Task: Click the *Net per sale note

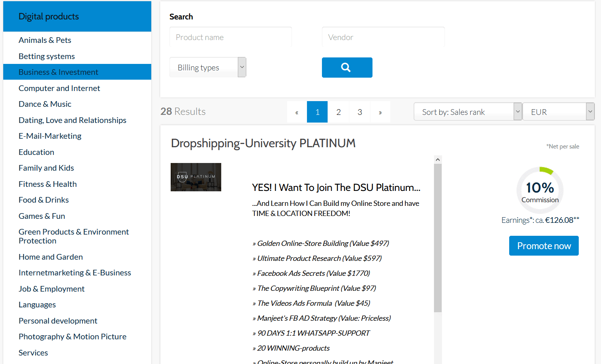Action: (563, 146)
